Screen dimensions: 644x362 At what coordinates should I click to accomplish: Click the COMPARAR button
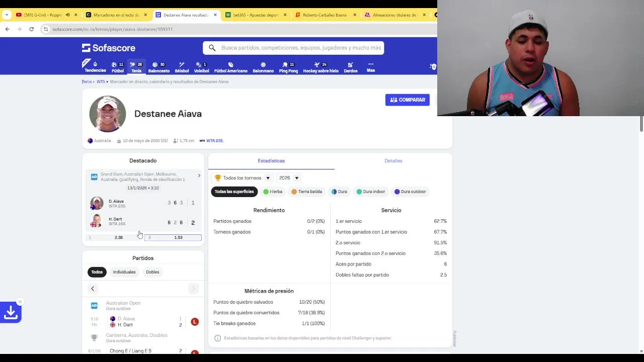[407, 100]
